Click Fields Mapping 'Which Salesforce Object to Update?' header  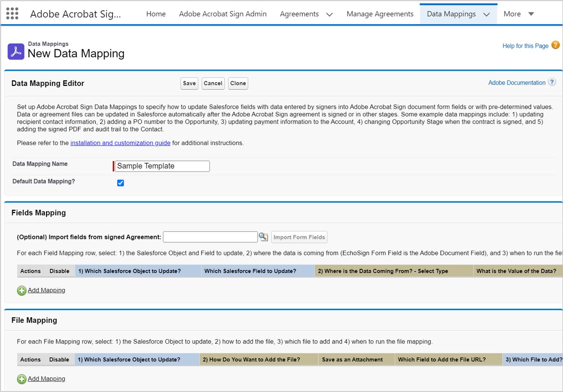138,271
